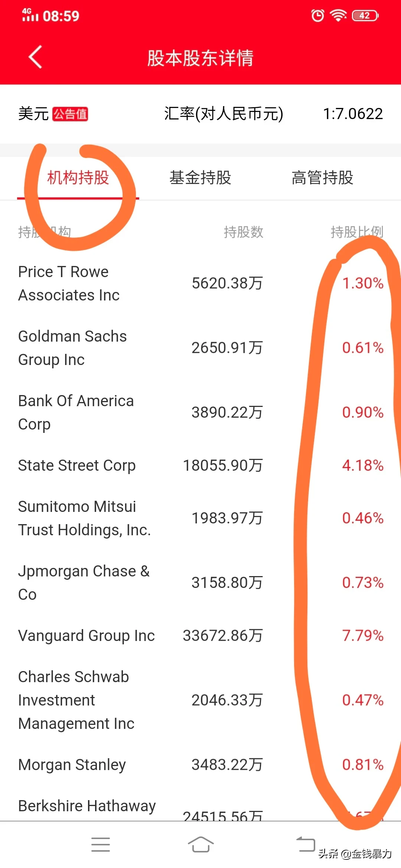The height and width of the screenshot is (868, 401).
Task: Tap the 持股比例 column header
Action: pyautogui.click(x=356, y=232)
